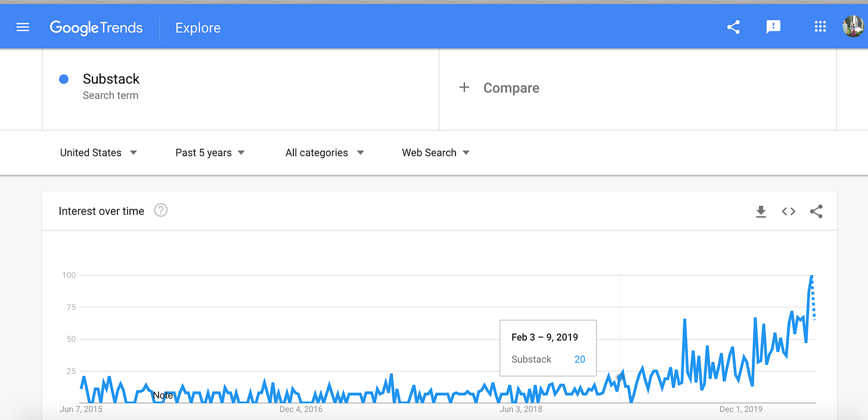Open the Past 5 years dropdown
Screen dimensions: 868x420
click(210, 153)
